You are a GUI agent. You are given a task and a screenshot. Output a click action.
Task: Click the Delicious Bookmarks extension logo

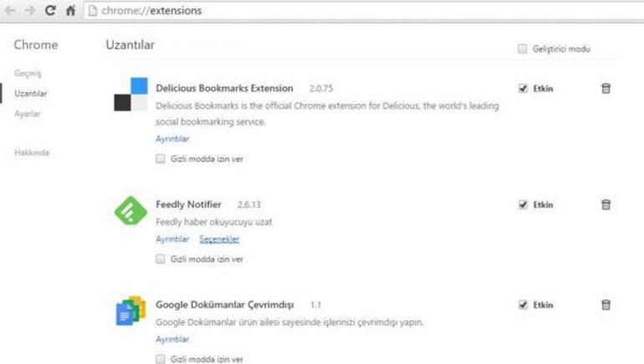tap(130, 94)
